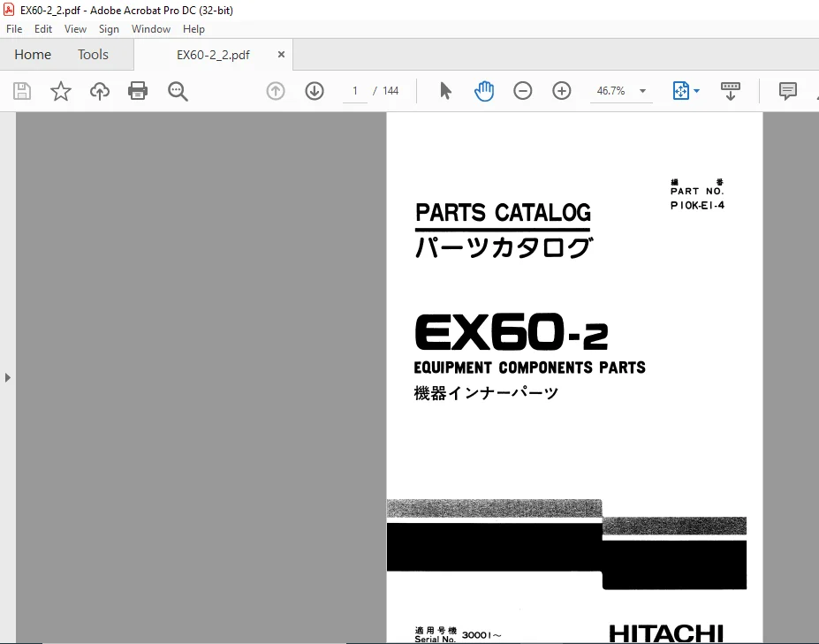Open the Edit menu
The image size is (819, 644).
pos(42,29)
